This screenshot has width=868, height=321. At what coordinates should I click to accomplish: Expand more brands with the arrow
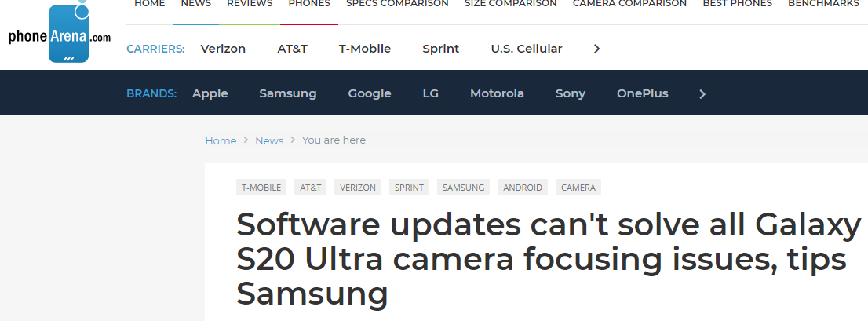pyautogui.click(x=702, y=94)
